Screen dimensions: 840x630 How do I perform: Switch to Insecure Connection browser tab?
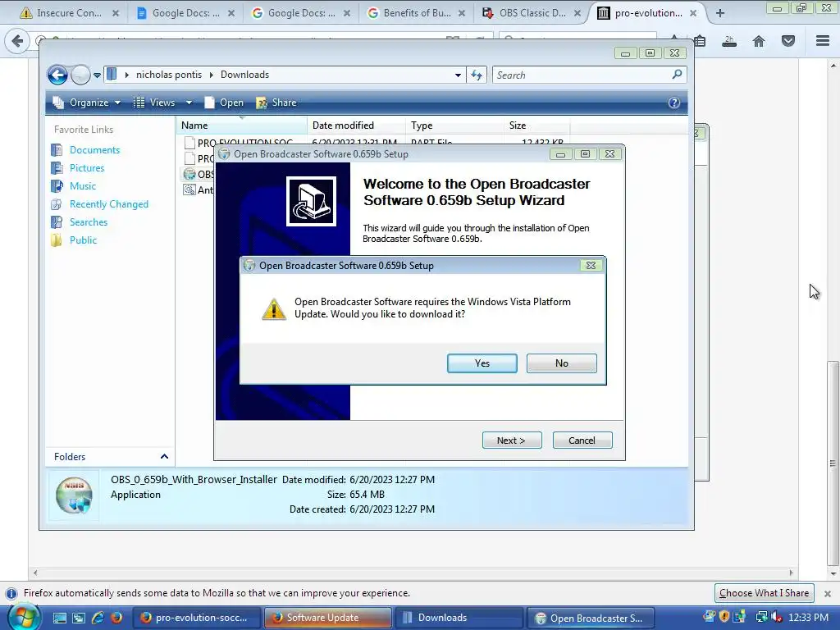tap(68, 13)
